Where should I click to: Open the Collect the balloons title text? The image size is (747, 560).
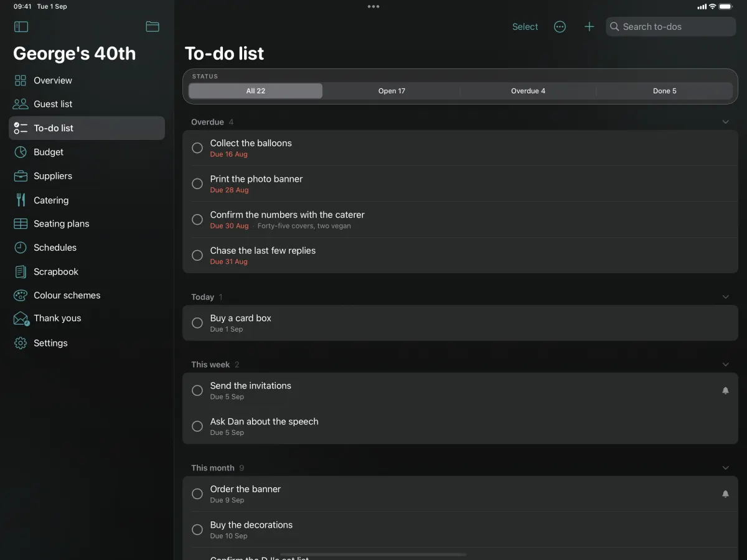pos(251,143)
